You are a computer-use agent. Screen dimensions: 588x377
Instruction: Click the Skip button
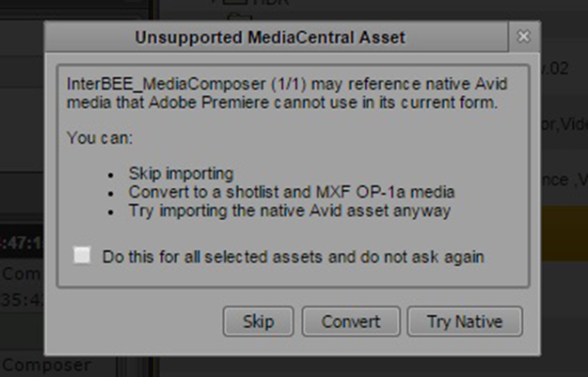click(258, 321)
